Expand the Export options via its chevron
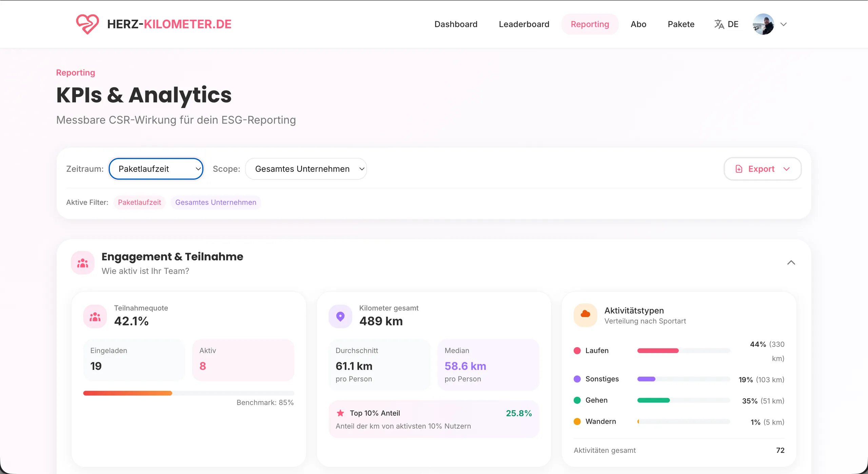The width and height of the screenshot is (868, 474). (x=787, y=169)
